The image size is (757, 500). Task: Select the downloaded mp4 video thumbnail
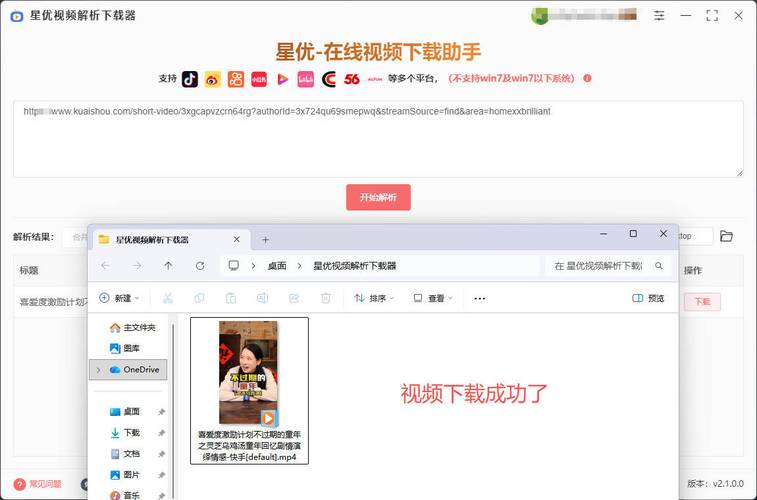248,373
